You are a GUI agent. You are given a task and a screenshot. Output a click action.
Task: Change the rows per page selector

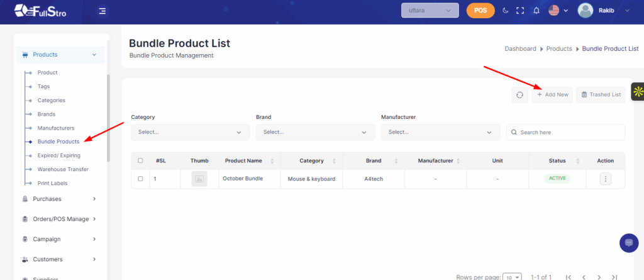(x=512, y=277)
